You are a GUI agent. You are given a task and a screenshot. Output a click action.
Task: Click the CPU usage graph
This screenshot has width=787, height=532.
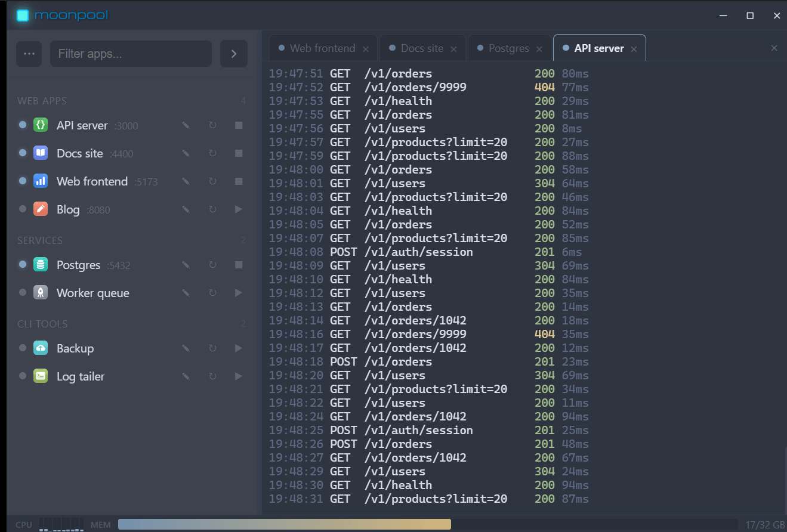pos(61,524)
